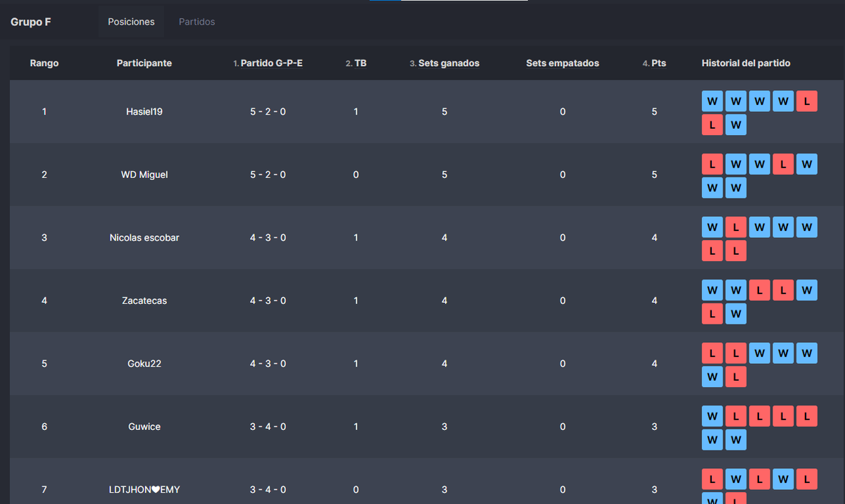Click the Pts column header

(654, 63)
